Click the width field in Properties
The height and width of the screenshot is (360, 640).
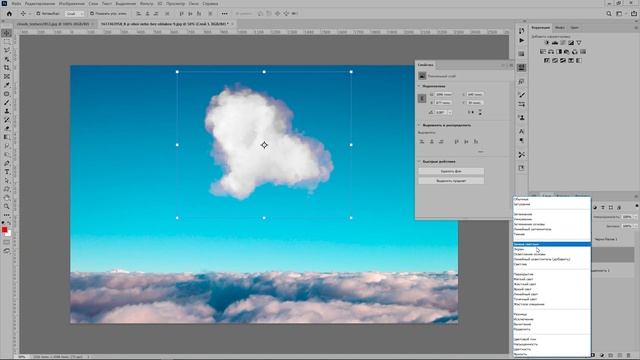(x=444, y=95)
